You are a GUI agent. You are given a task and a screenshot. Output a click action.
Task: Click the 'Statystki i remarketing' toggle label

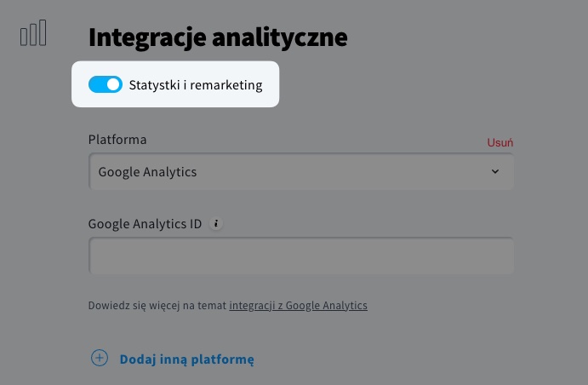pos(195,85)
